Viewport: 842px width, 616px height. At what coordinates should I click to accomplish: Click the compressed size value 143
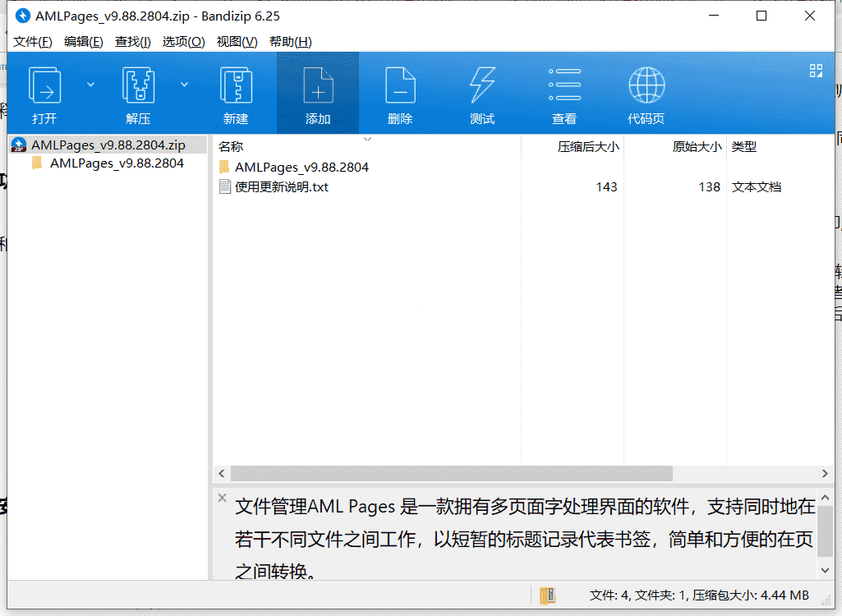[x=606, y=187]
